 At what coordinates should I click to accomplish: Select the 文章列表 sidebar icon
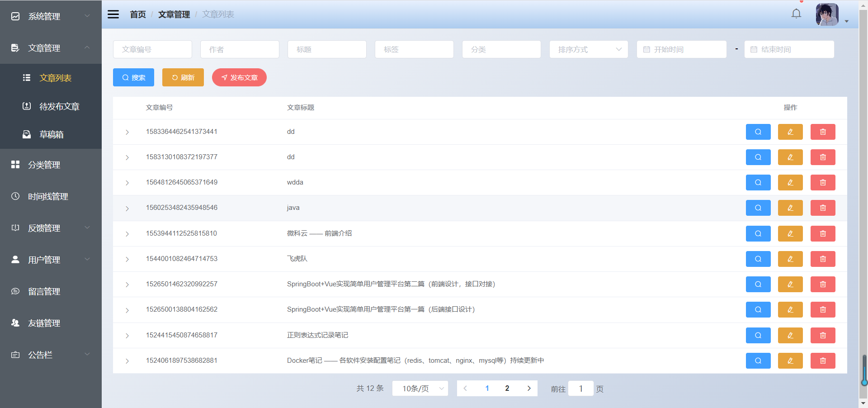27,77
